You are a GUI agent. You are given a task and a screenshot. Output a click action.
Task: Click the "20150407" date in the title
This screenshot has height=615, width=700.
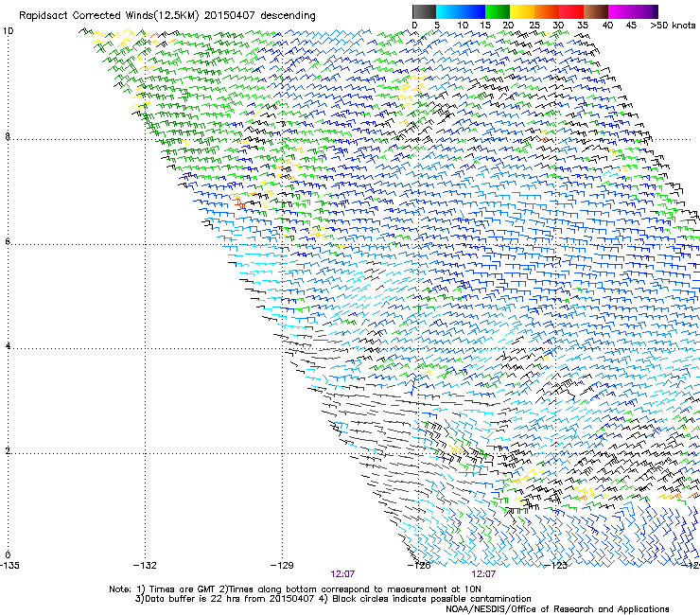coord(230,15)
